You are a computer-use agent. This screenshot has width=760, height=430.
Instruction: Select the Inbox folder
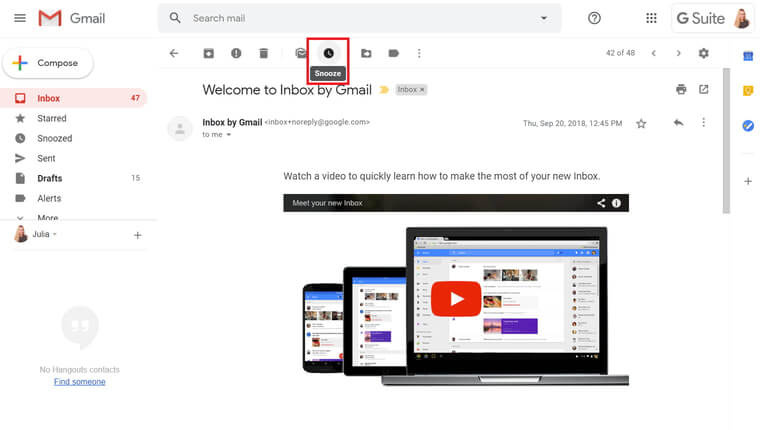pyautogui.click(x=74, y=98)
